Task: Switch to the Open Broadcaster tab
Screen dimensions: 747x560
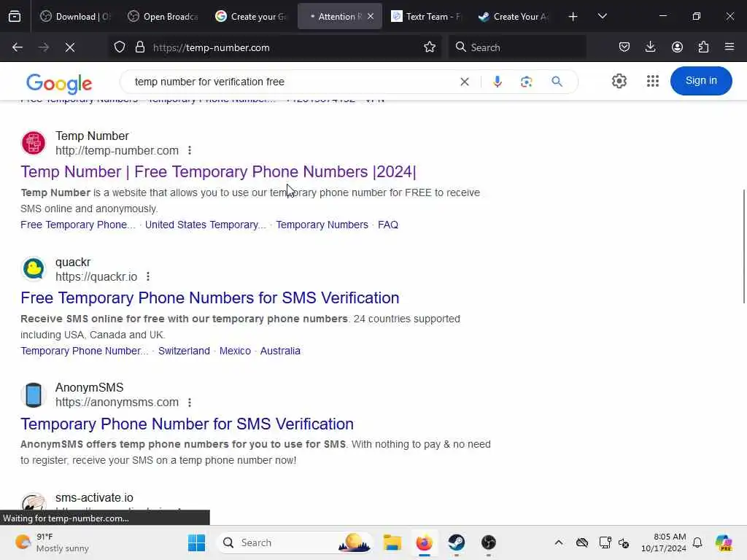Action: [163, 16]
